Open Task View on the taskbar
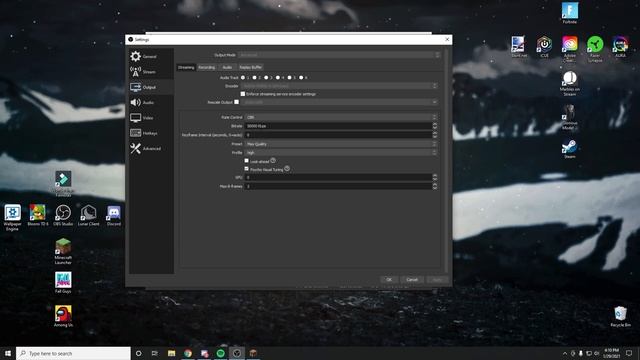640x360 pixels. pos(155,353)
